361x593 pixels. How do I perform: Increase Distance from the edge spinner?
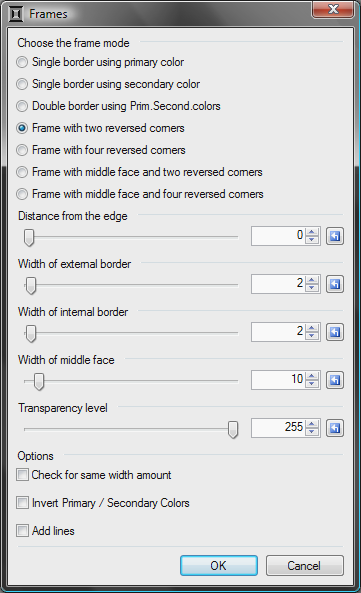[312, 232]
